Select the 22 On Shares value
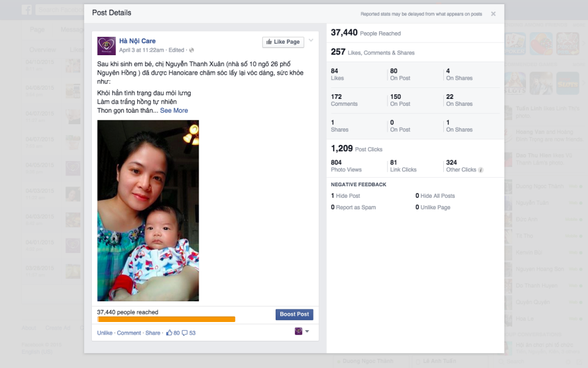 (459, 100)
